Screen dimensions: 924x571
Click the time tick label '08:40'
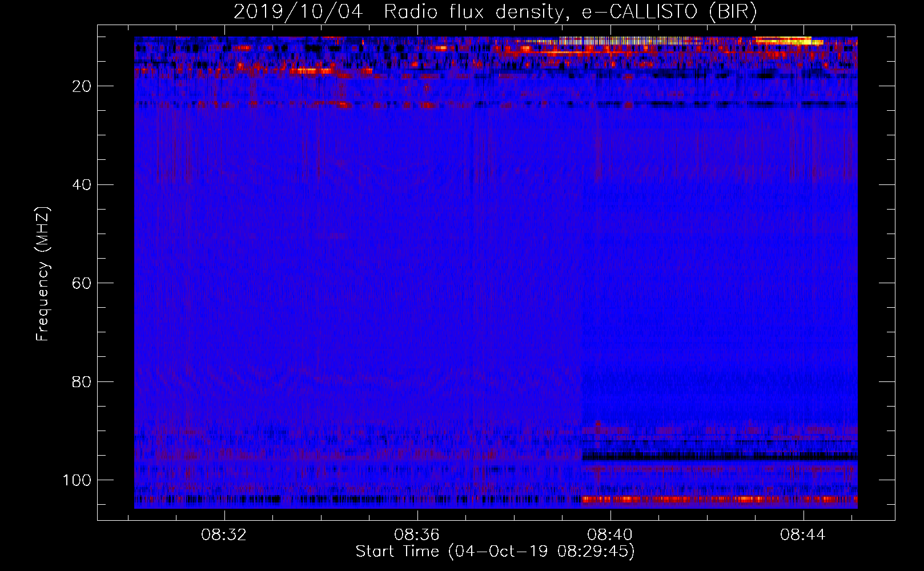(610, 535)
